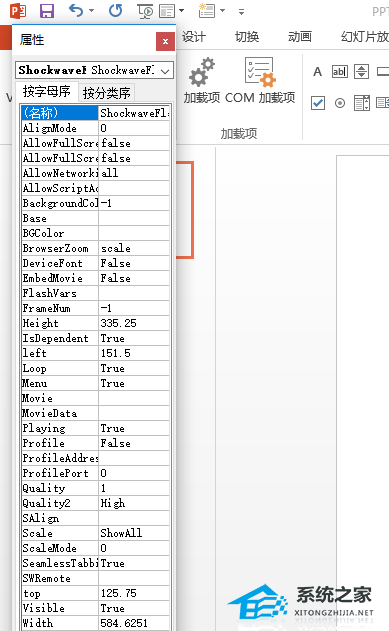Click the Redo icon in quick access toolbar
Image resolution: width=389 pixels, height=631 pixels.
click(x=115, y=10)
